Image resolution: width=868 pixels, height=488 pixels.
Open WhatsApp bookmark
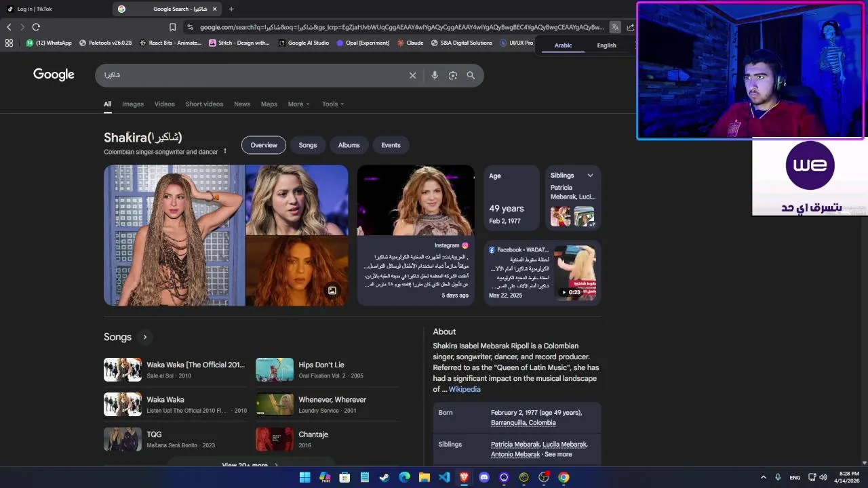click(x=49, y=43)
